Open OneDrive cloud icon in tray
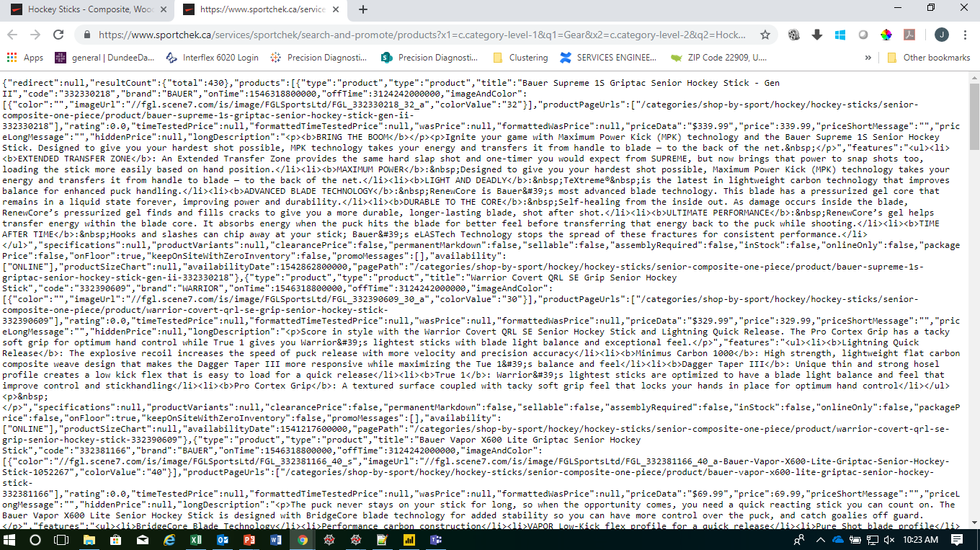 [x=838, y=539]
